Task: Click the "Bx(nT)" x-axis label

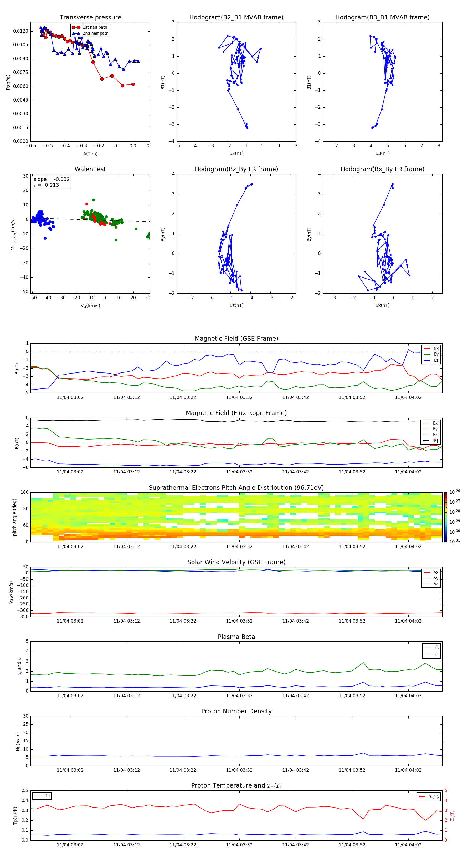Action: click(382, 305)
